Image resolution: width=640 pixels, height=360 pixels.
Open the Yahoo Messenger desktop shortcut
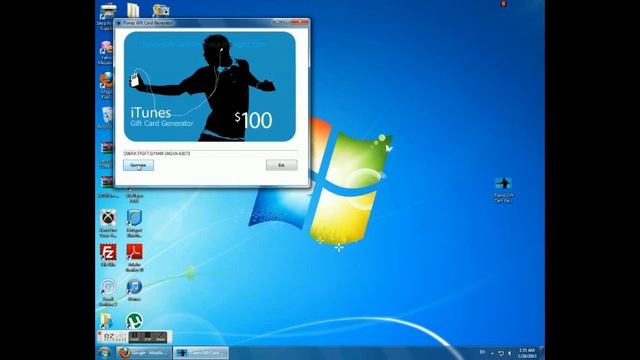[105, 53]
